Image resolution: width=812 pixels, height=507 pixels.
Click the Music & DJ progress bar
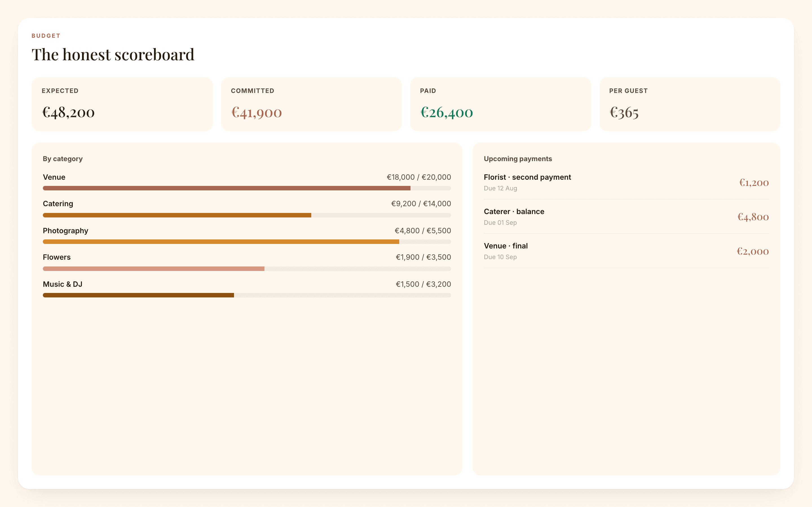[x=247, y=295]
